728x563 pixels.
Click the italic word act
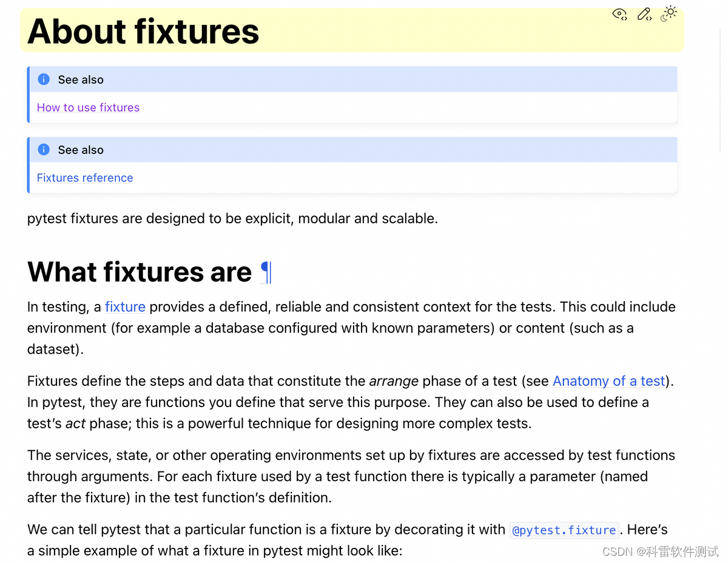(x=76, y=423)
